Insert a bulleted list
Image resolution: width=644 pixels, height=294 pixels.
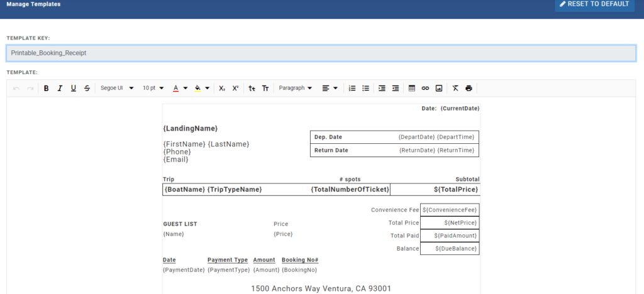pyautogui.click(x=365, y=88)
